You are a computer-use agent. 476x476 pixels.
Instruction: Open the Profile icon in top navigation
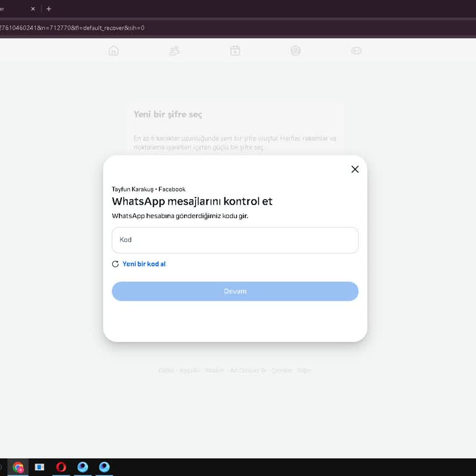click(296, 50)
